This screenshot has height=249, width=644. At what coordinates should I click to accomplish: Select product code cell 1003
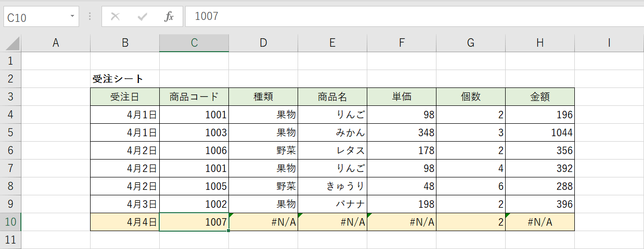pos(194,133)
